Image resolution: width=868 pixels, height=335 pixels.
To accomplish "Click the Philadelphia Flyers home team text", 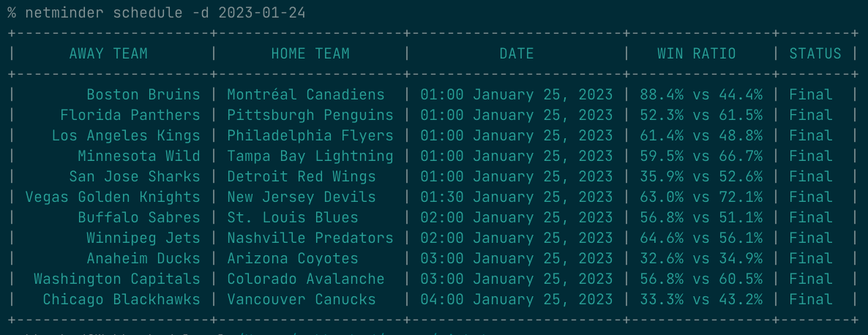I will pos(310,135).
